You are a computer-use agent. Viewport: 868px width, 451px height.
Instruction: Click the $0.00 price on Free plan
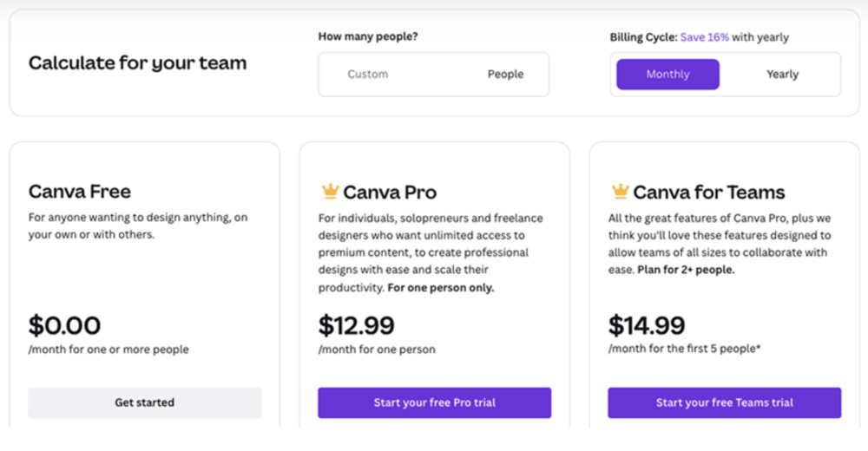point(64,325)
